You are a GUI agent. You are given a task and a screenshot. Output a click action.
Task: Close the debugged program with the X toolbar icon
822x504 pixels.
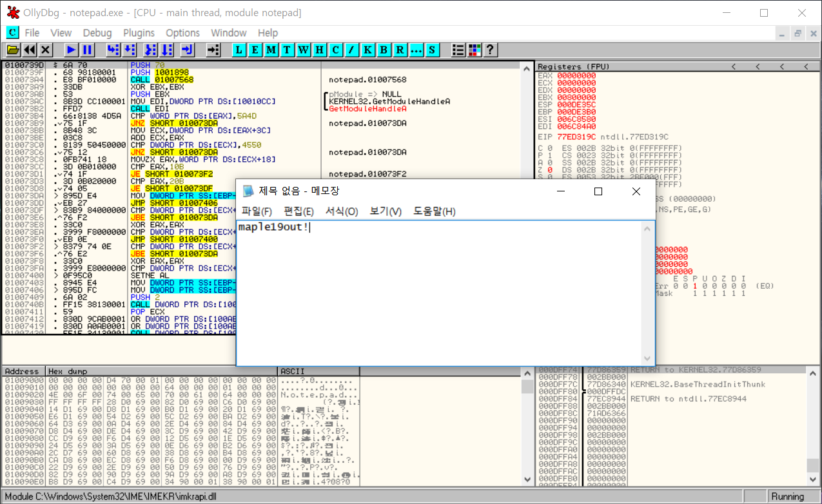[46, 50]
